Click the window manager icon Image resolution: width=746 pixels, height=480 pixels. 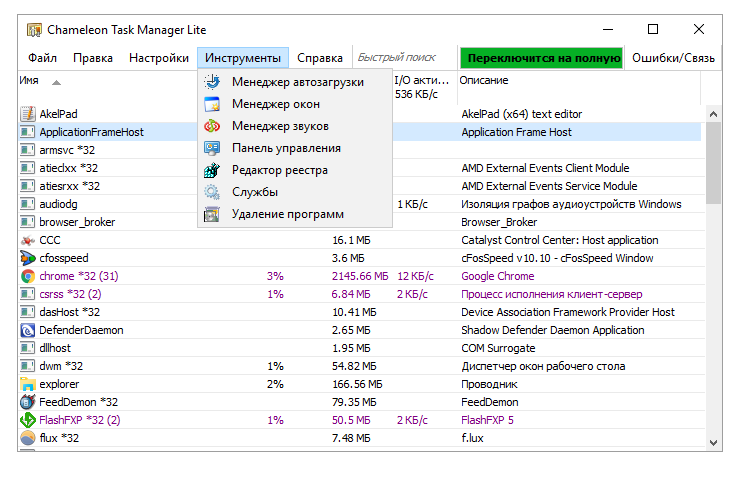coord(212,104)
